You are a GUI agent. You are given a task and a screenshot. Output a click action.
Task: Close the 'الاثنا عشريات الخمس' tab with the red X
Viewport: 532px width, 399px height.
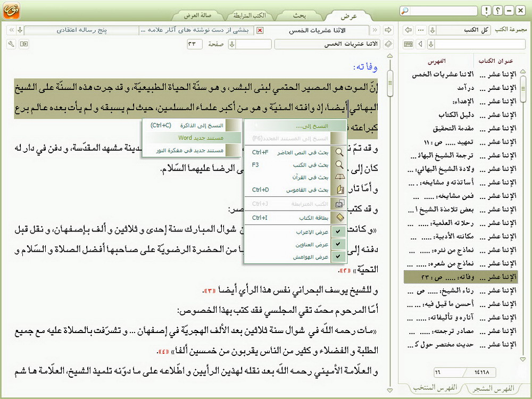click(x=260, y=30)
